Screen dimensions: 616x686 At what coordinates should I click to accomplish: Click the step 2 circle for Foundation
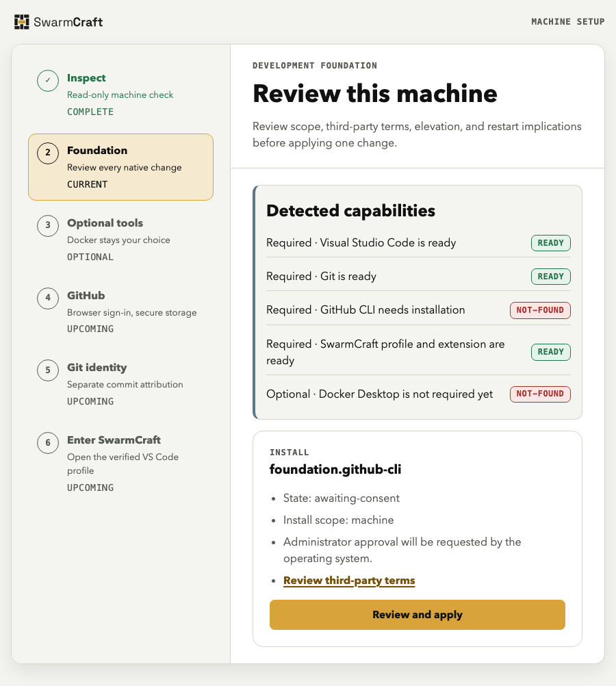[x=48, y=153]
